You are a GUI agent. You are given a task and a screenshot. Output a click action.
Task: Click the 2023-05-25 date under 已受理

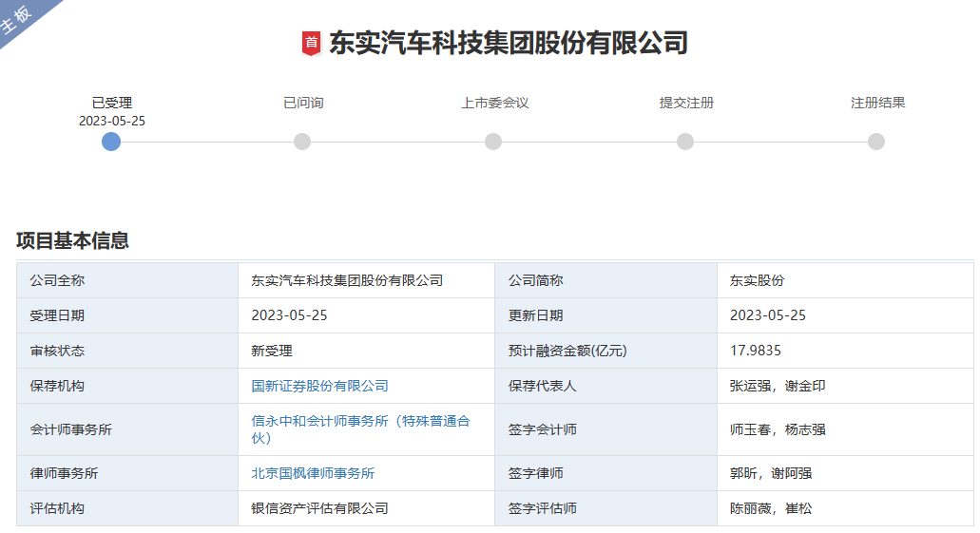112,122
